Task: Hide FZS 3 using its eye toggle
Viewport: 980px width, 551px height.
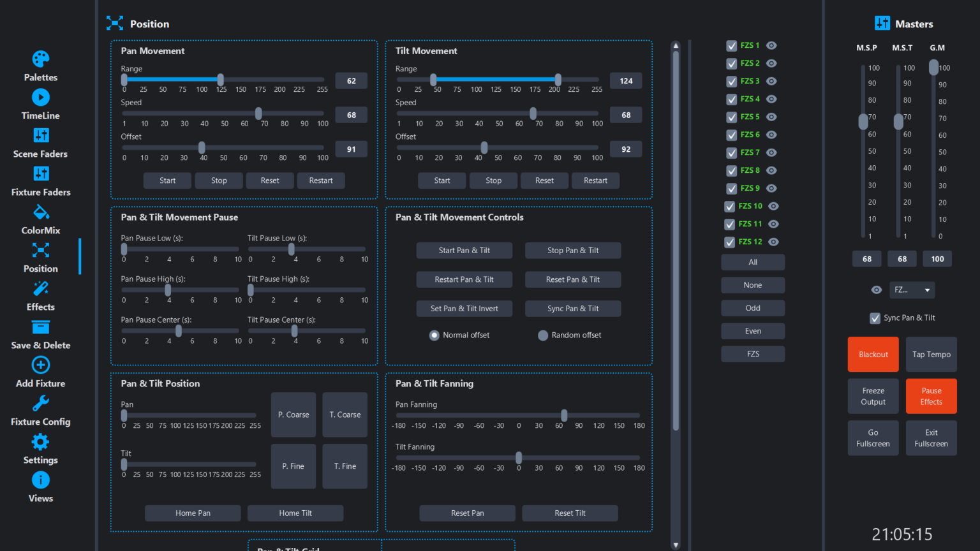Action: click(x=771, y=81)
